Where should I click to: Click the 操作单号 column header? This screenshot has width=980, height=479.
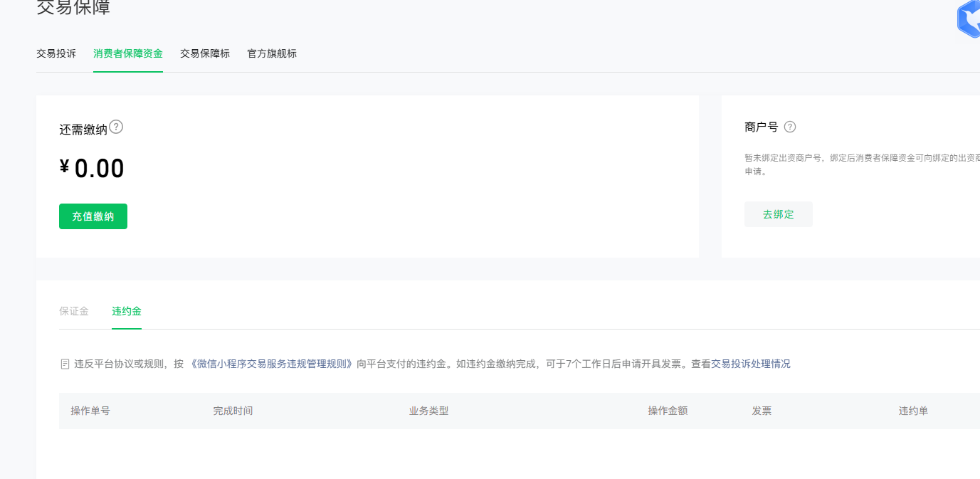[90, 411]
